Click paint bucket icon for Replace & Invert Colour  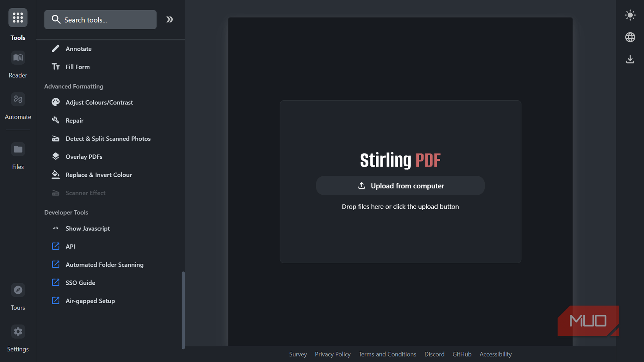55,174
